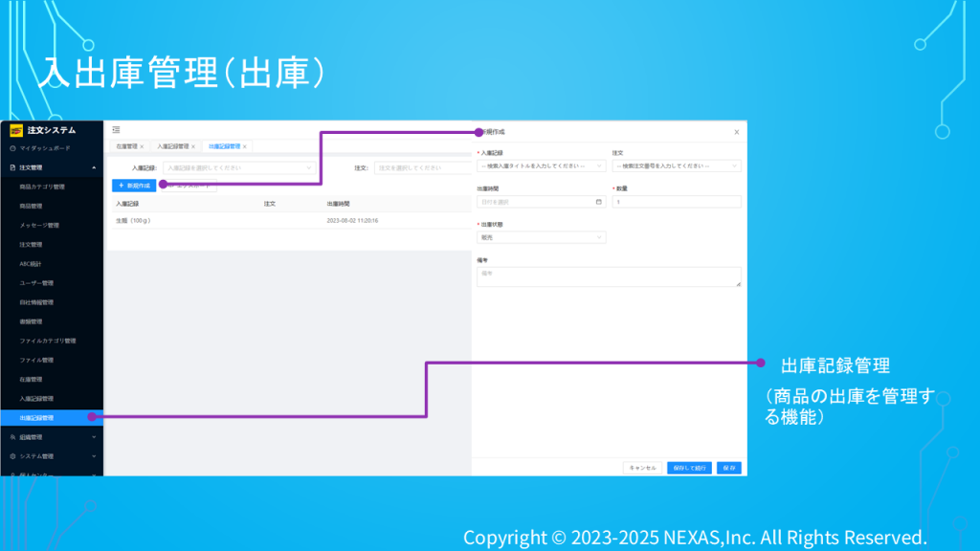Click the キャンセル button

[642, 468]
